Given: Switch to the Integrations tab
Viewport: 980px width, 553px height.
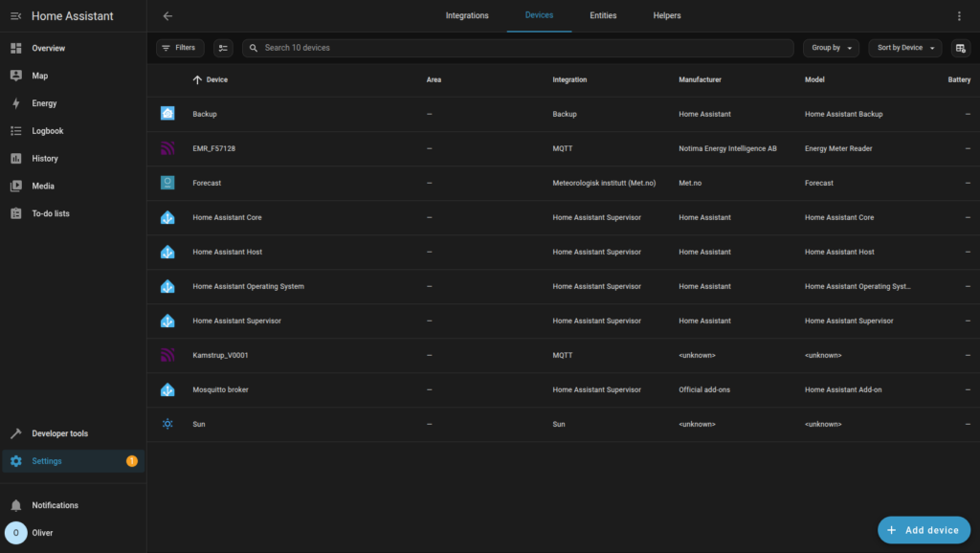Looking at the screenshot, I should click(x=467, y=16).
